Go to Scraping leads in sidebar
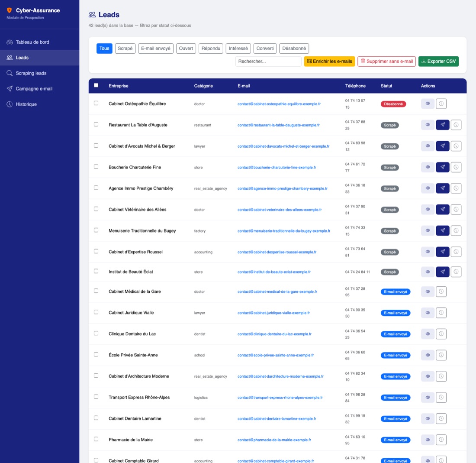Image resolution: width=476 pixels, height=463 pixels. pos(39,73)
